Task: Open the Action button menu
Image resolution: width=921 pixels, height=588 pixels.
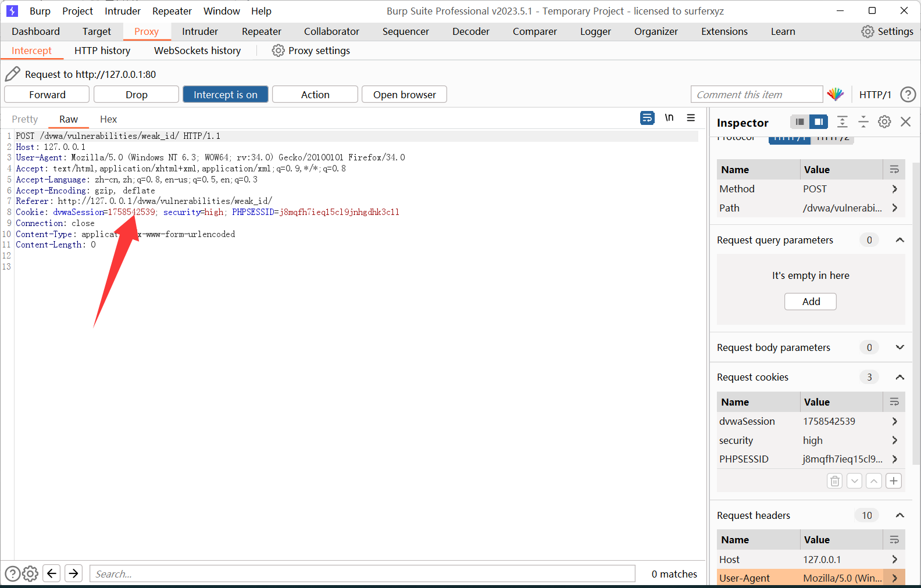Action: 315,95
